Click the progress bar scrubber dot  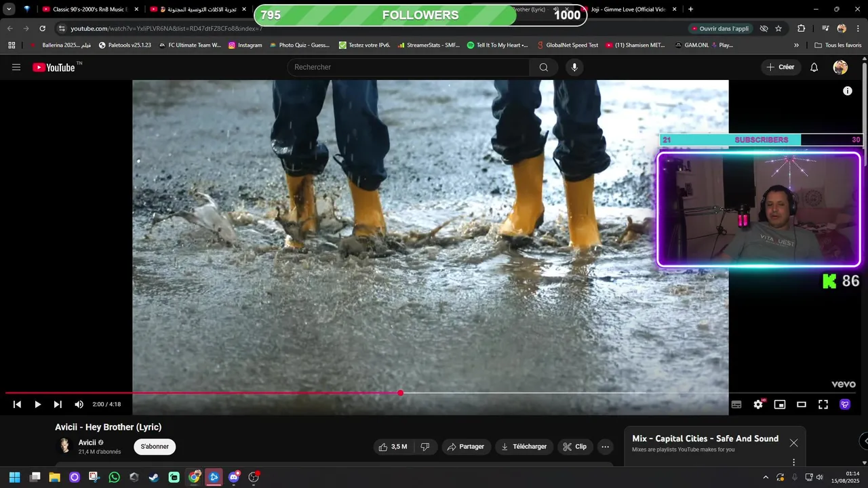[x=401, y=393]
